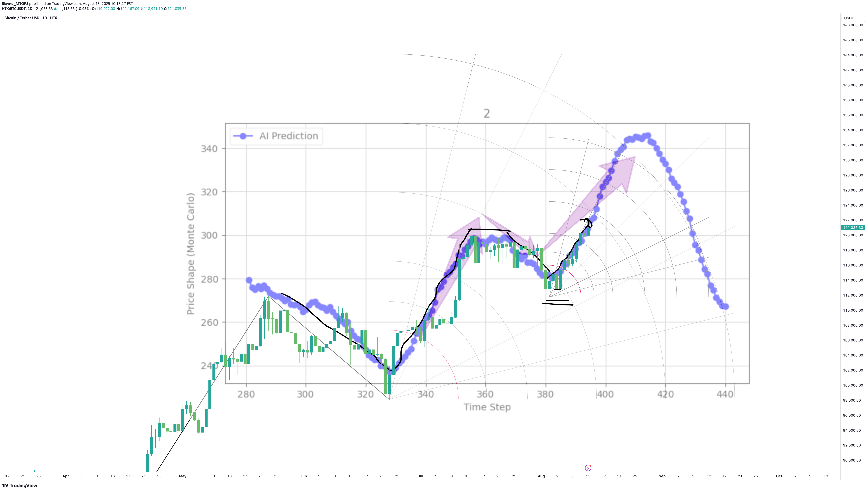This screenshot has width=868, height=491.
Task: Click the 112,000.00 price axis label
Action: click(853, 295)
